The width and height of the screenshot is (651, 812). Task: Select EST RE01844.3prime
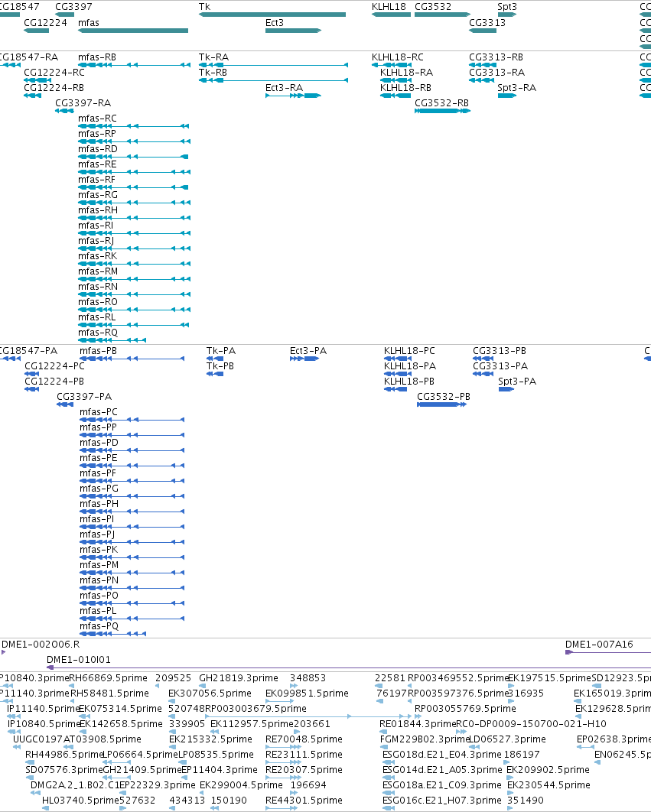point(418,724)
